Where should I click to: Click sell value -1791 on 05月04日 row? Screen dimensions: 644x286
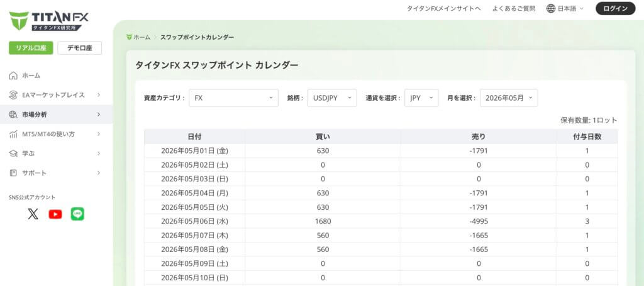[x=479, y=193]
